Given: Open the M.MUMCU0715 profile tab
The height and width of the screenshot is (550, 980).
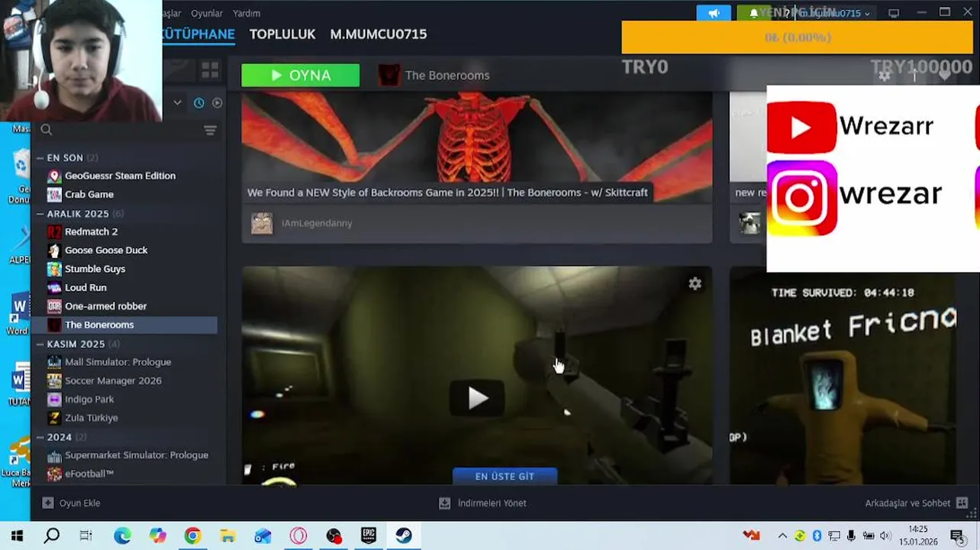Looking at the screenshot, I should click(379, 34).
